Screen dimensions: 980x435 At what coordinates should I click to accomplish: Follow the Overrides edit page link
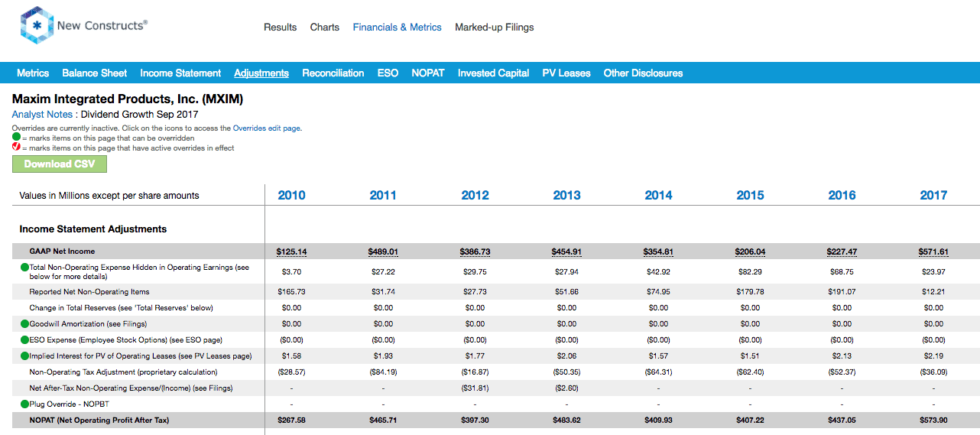click(x=267, y=128)
